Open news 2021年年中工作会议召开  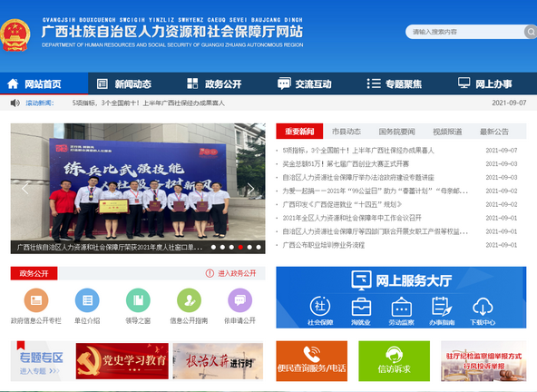(352, 218)
